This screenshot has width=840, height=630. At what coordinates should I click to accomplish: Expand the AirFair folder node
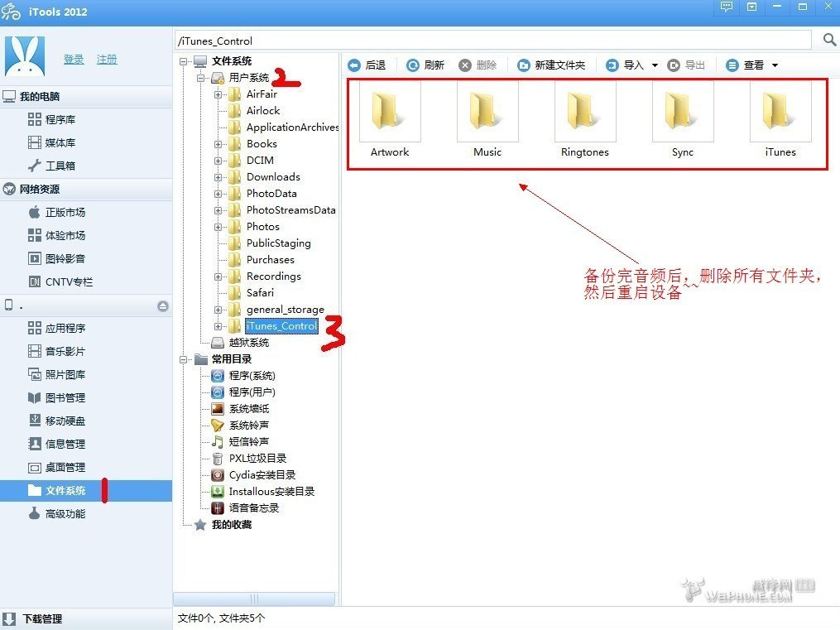click(x=218, y=95)
